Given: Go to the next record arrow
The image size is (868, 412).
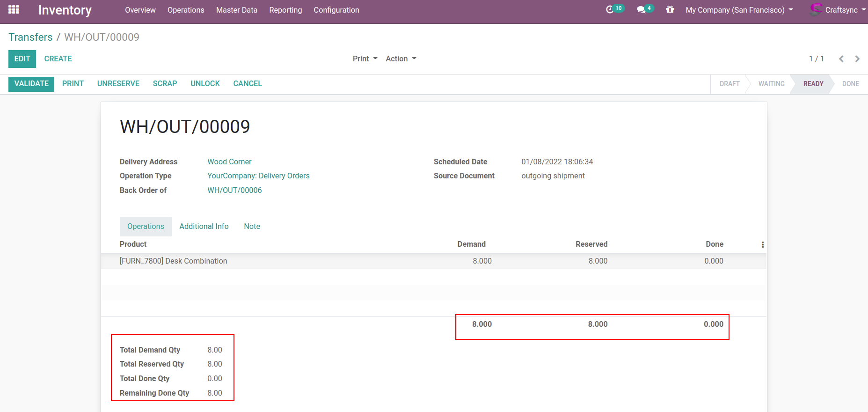Looking at the screenshot, I should pos(857,59).
